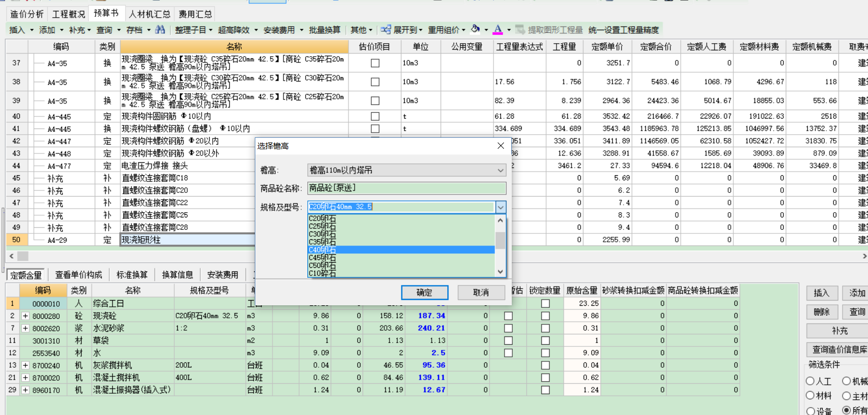Click 统一设置工程量精度 in the toolbar
This screenshot has width=868, height=415.
624,30
